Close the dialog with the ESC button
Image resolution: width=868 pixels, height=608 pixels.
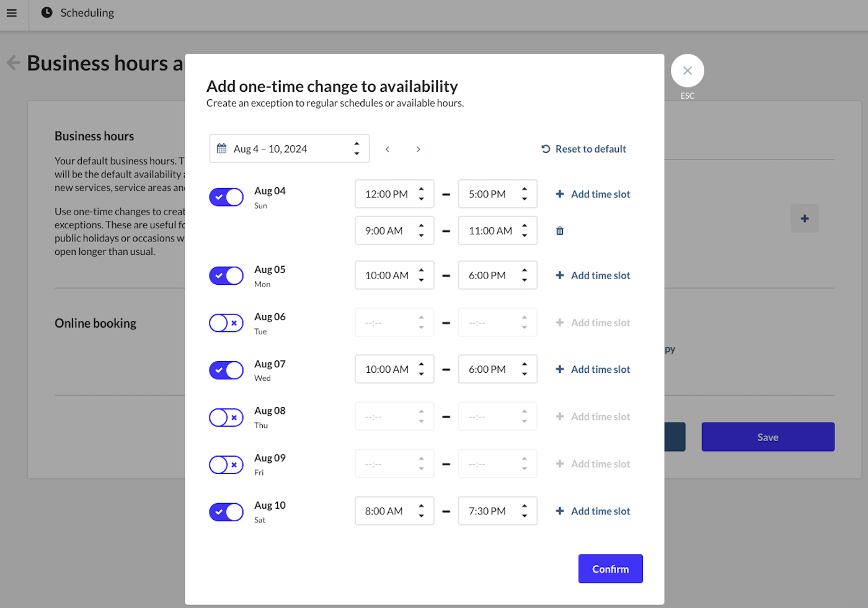click(687, 70)
